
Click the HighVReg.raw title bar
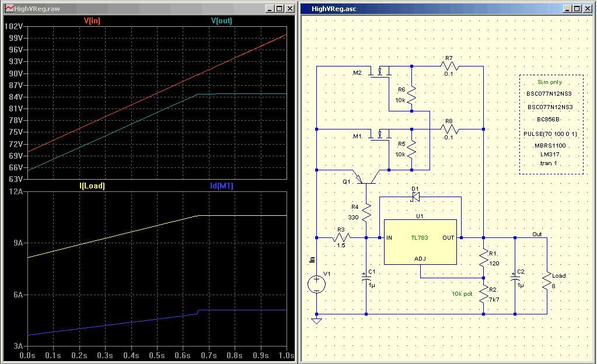pyautogui.click(x=149, y=8)
